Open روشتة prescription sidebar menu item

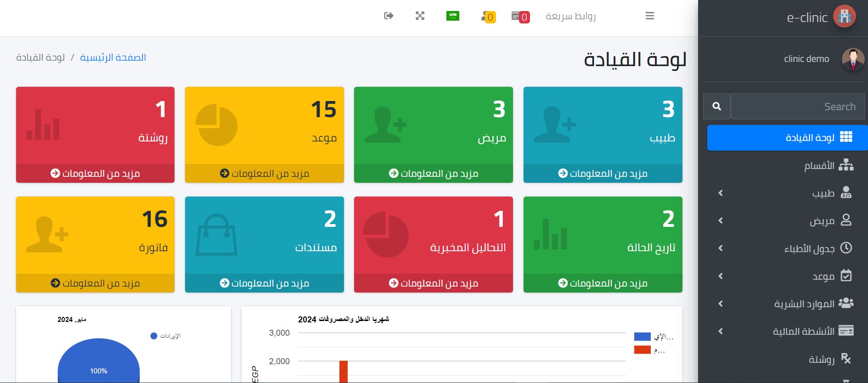[787, 359]
